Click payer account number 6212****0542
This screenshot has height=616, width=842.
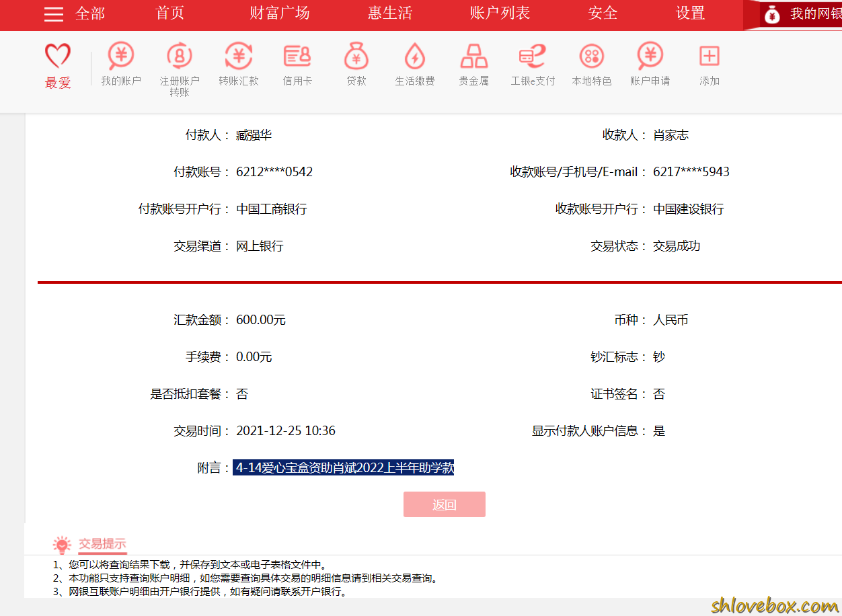coord(274,172)
